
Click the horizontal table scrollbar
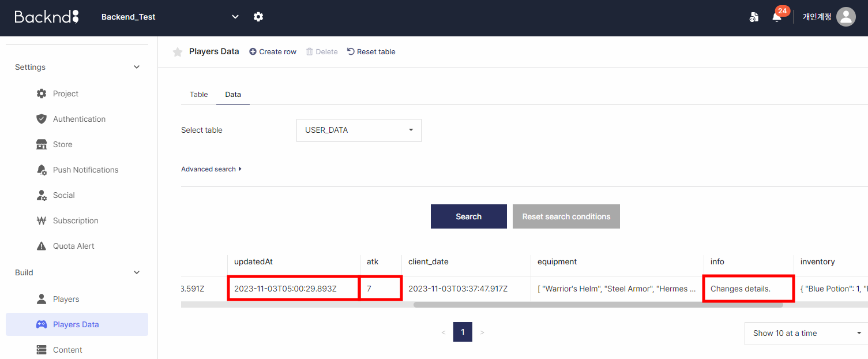598,304
